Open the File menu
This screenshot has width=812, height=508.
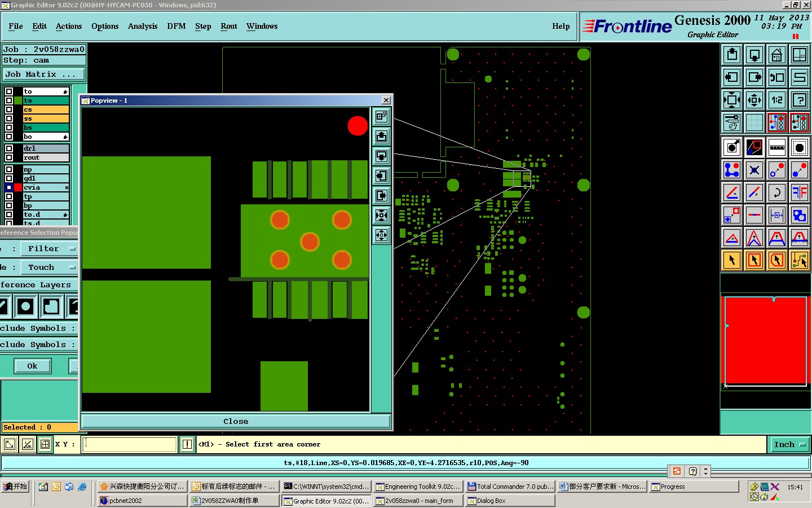tap(16, 27)
